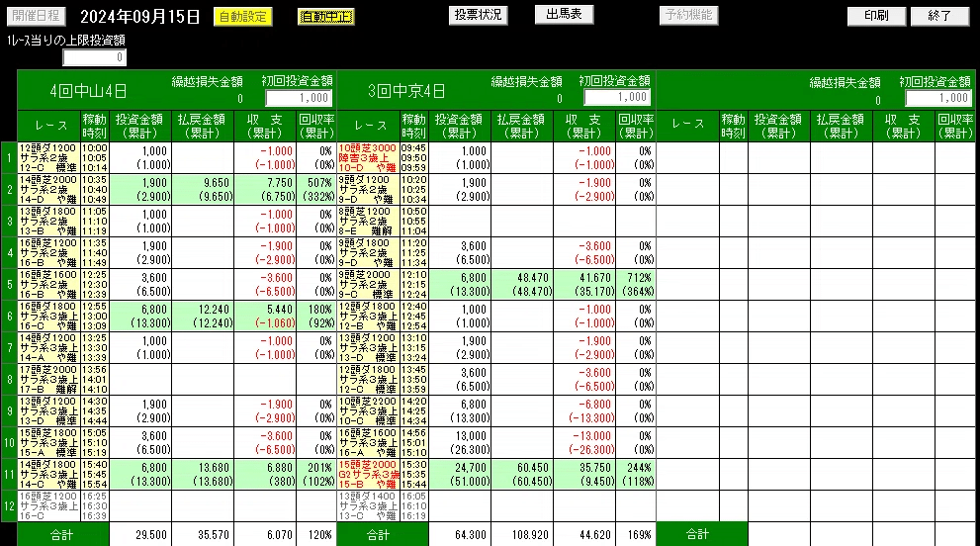The height and width of the screenshot is (546, 980).
Task: Select Chukyo race 1 cell 10頭芝3000 障害
Action: [x=368, y=158]
